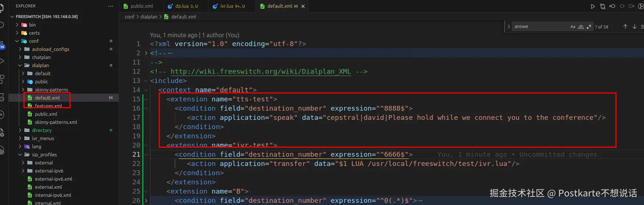Fold the tts-test extension at line 15

coord(146,99)
